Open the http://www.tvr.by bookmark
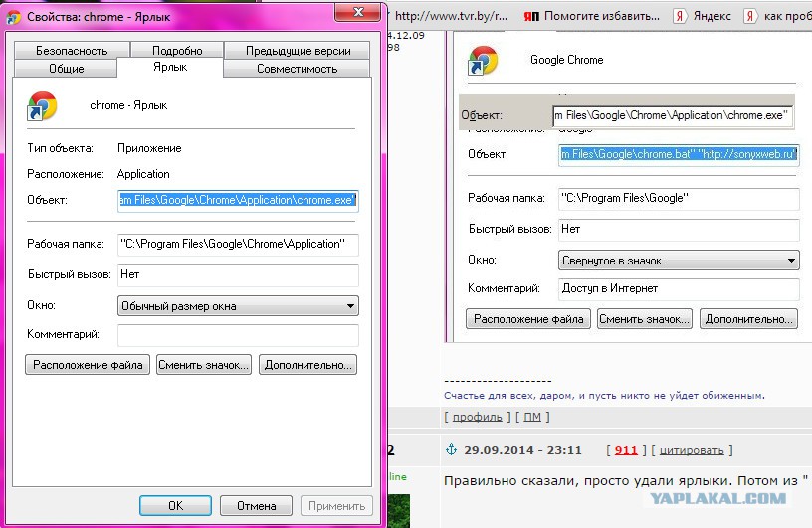812x528 pixels. coord(451,16)
